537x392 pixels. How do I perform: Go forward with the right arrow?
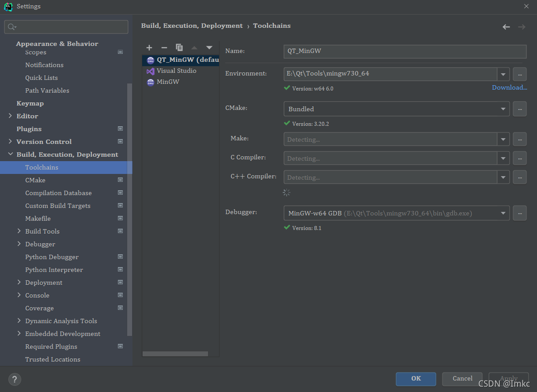tap(522, 27)
